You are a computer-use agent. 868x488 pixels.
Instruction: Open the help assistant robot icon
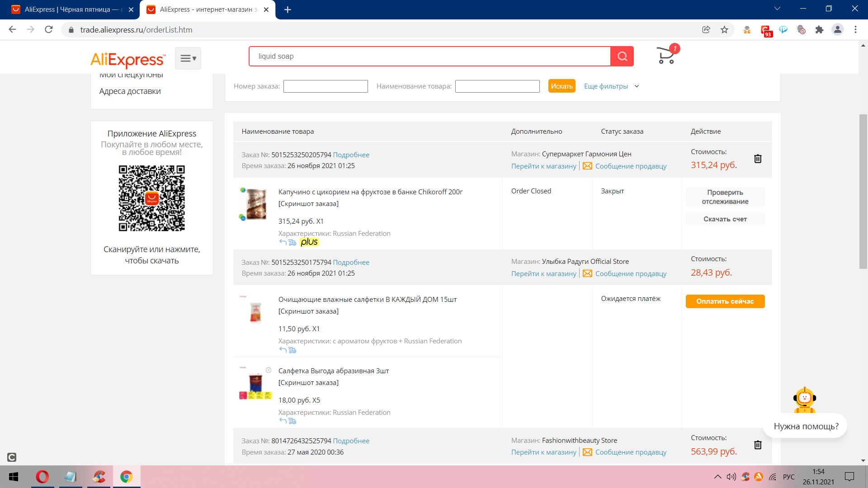coord(805,400)
